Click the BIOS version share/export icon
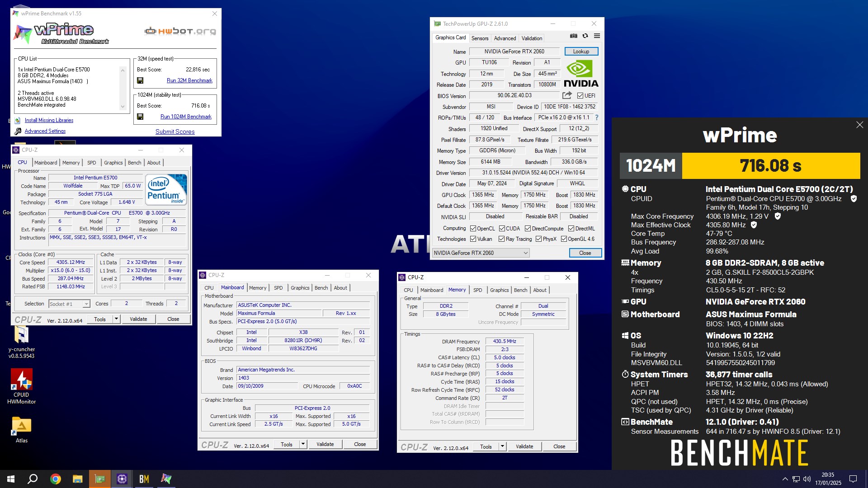This screenshot has height=488, width=868. click(x=567, y=95)
